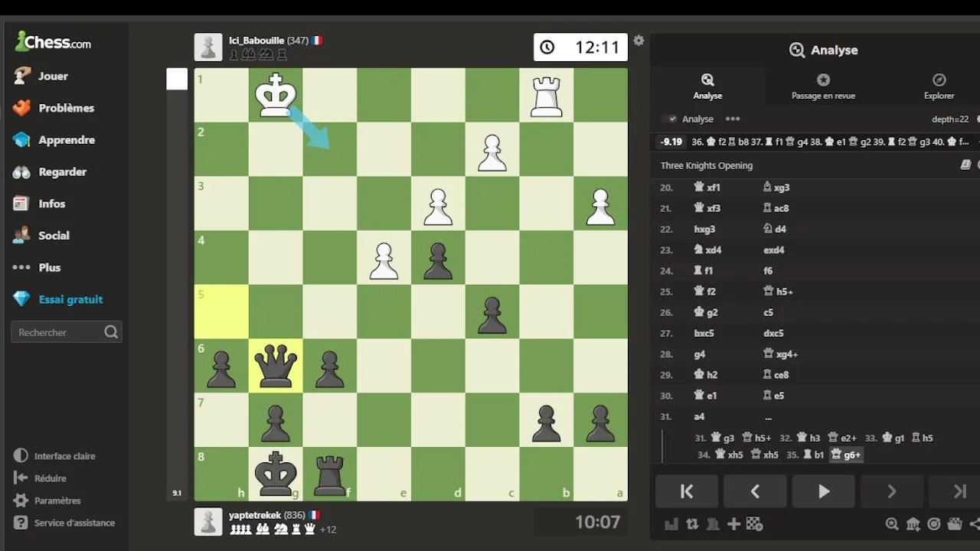The width and height of the screenshot is (980, 551).
Task: Select move 22. hxg3 in list
Action: [705, 229]
